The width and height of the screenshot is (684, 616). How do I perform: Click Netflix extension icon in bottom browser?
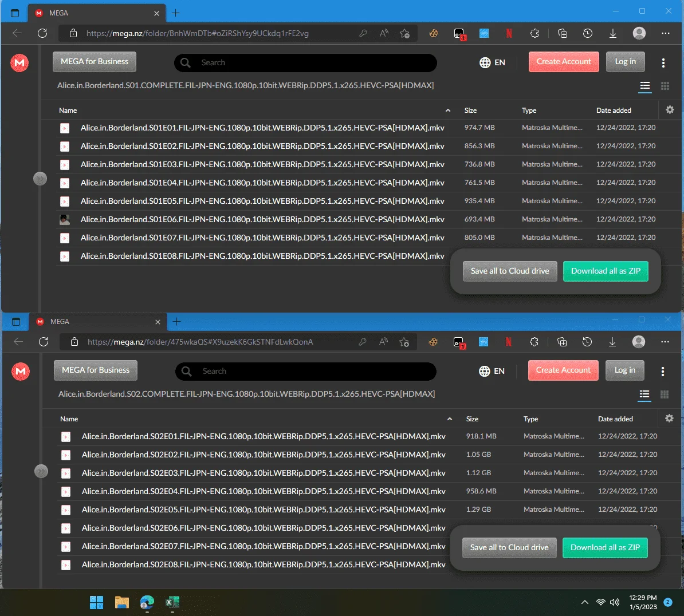click(508, 342)
